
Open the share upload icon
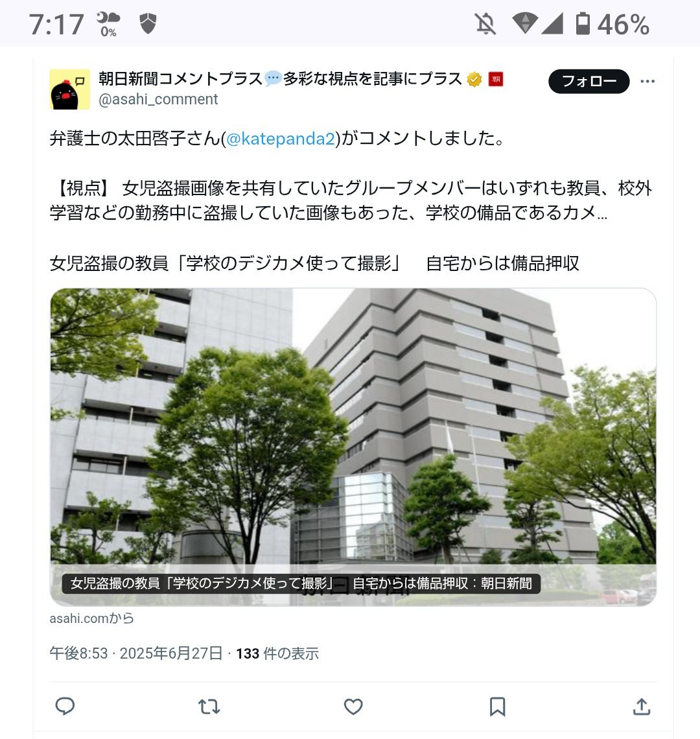click(x=642, y=707)
